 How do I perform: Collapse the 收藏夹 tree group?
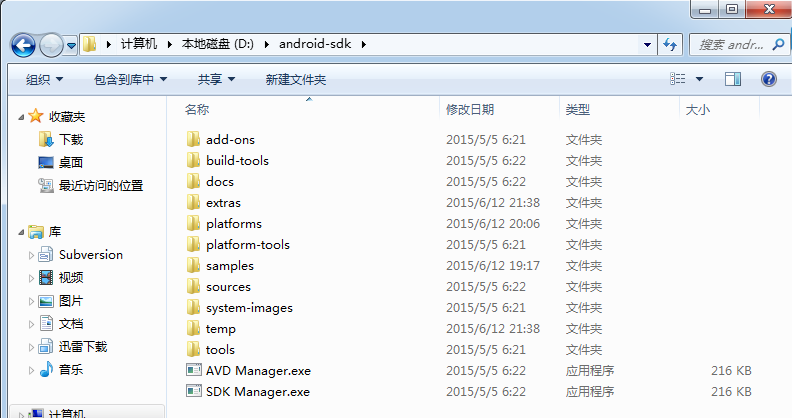click(x=21, y=117)
